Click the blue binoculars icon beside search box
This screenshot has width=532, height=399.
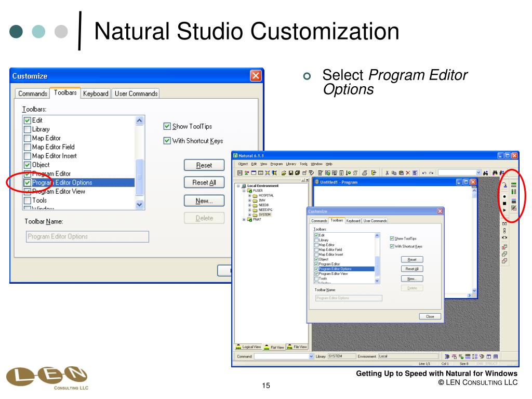pos(486,173)
